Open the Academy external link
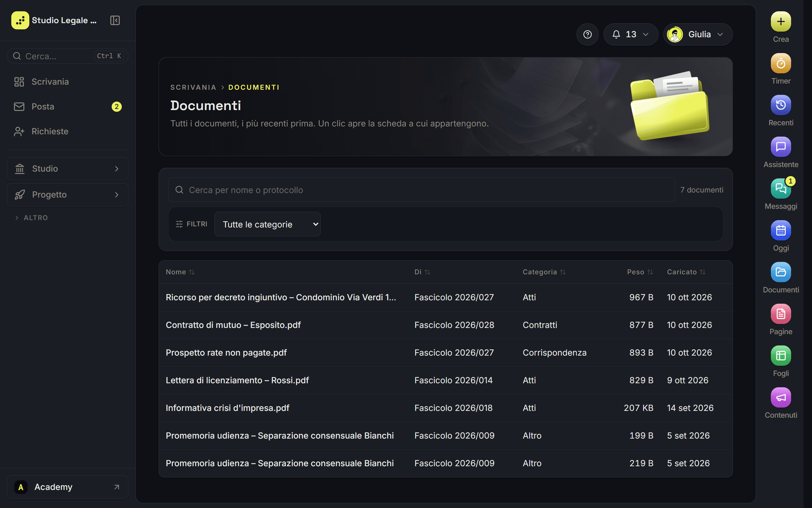The height and width of the screenshot is (508, 812). tap(68, 487)
